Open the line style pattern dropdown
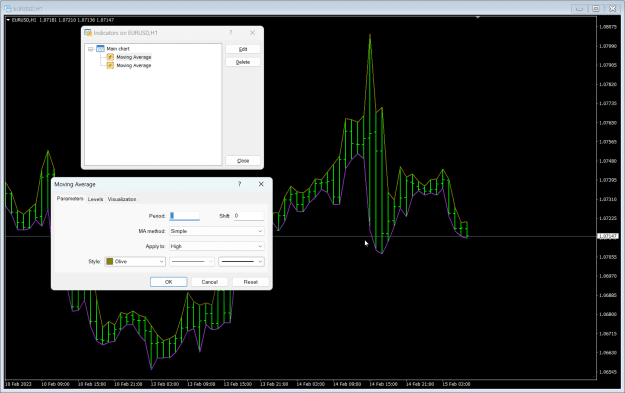This screenshot has height=393, width=625. 192,261
